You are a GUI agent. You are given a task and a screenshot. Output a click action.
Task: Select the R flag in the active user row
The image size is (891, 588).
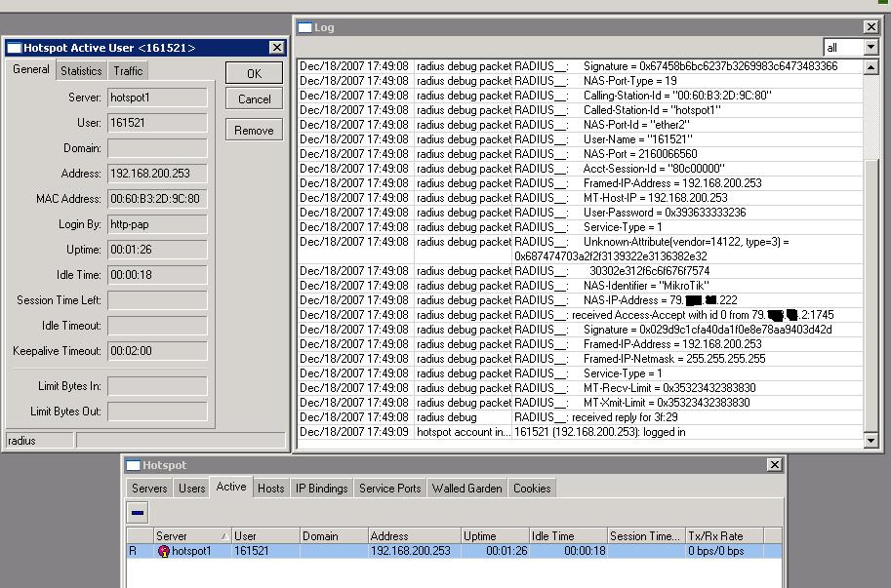point(133,551)
